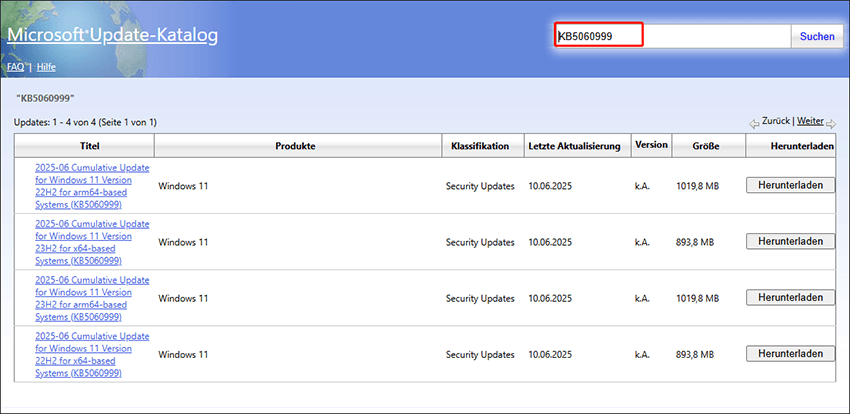Click the Updates: 1 - 4 von 4 results count
The height and width of the screenshot is (414, 850).
point(85,122)
